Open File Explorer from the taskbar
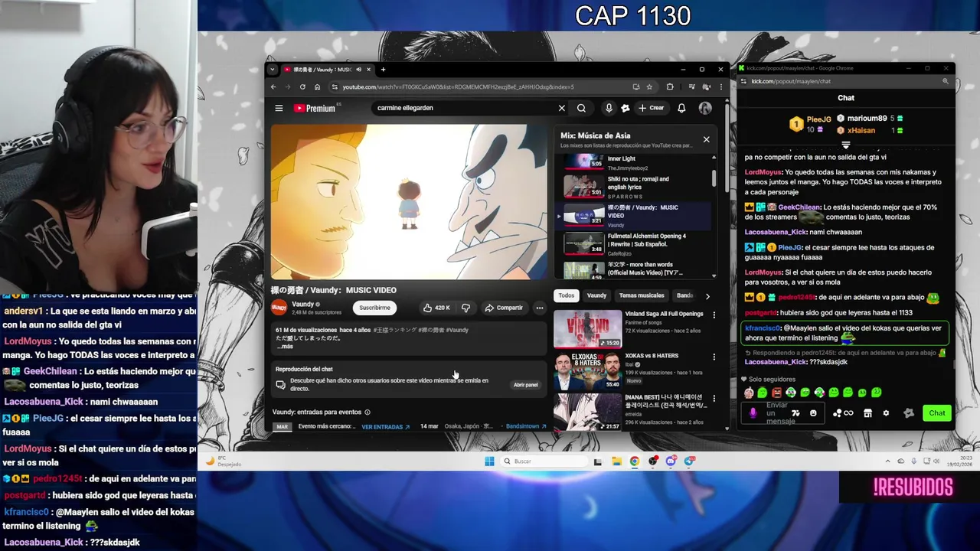980x551 pixels. (616, 461)
